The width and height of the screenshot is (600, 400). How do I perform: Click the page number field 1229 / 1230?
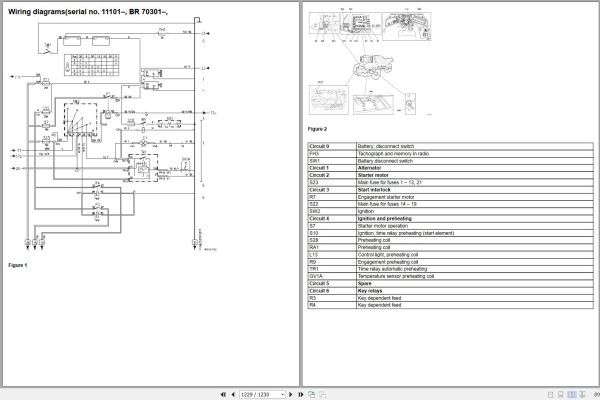coord(260,394)
